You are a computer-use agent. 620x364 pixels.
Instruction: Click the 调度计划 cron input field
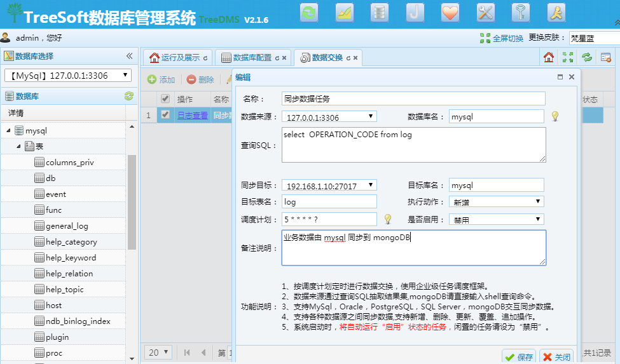tap(329, 219)
